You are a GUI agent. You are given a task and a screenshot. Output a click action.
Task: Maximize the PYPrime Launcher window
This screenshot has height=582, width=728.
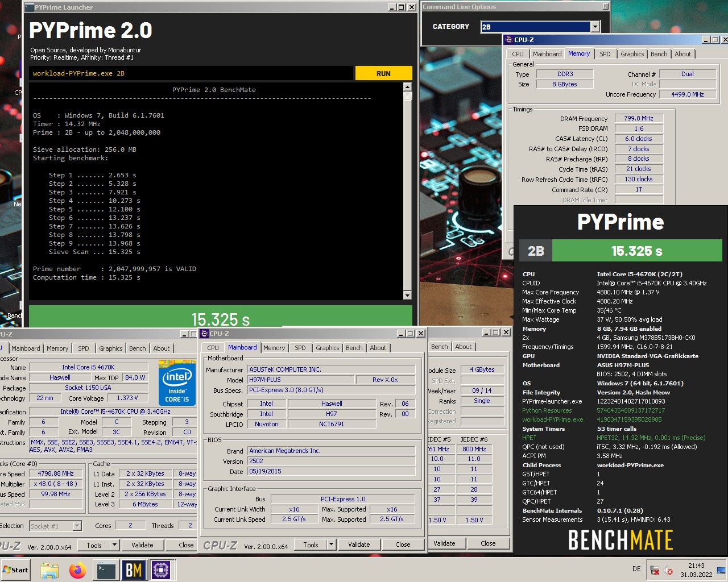402,7
